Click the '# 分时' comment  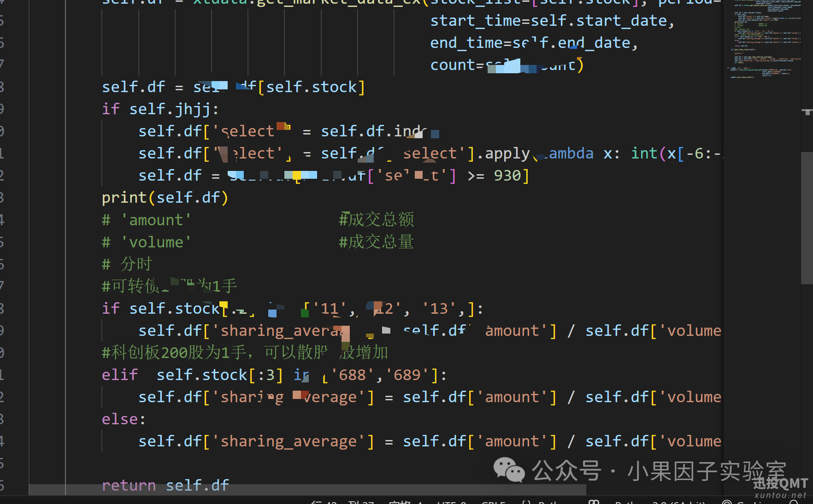127,264
